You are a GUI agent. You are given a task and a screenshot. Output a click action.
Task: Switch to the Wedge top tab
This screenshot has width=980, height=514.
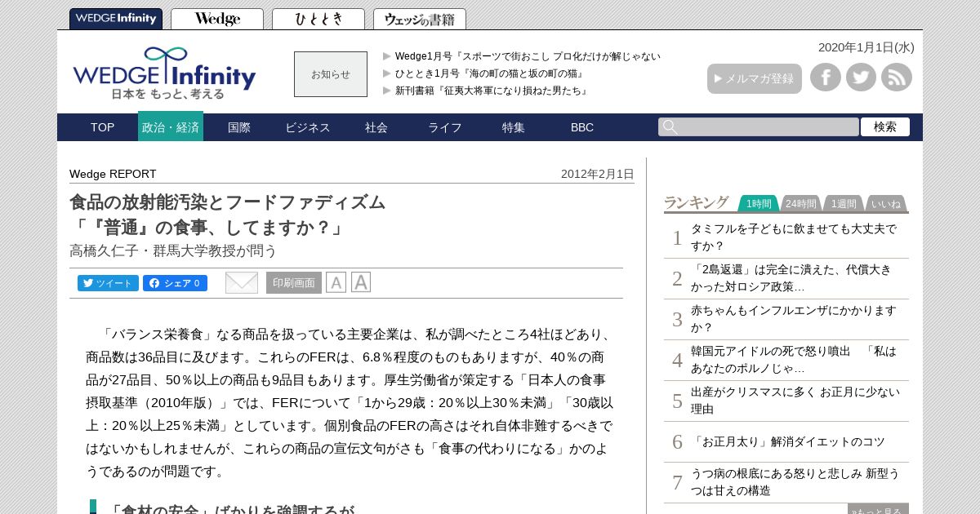(x=217, y=19)
